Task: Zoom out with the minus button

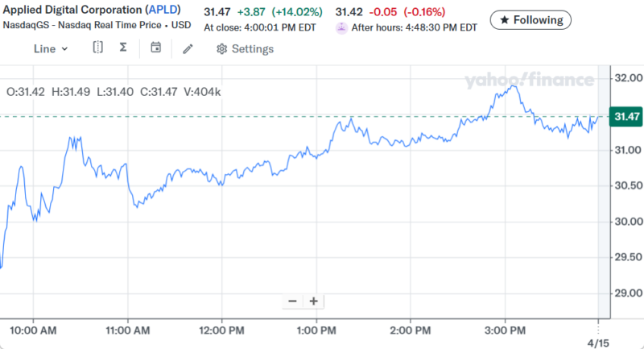Action: click(292, 301)
